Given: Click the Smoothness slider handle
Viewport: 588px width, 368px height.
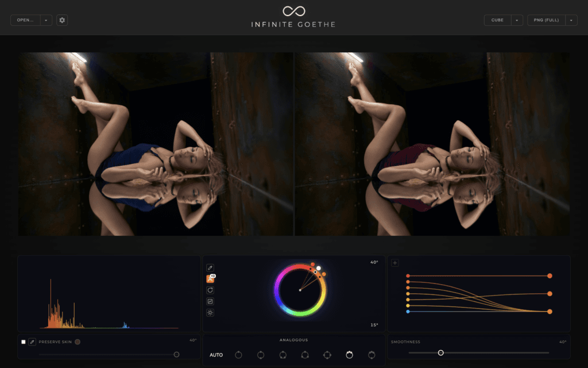Looking at the screenshot, I should tap(440, 352).
